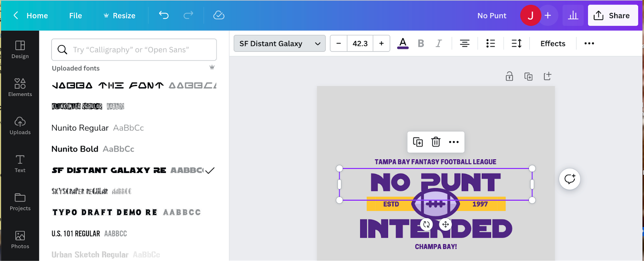Screen dimensions: 644x261
Task: Select the INTENDED headline text
Action: (x=436, y=229)
